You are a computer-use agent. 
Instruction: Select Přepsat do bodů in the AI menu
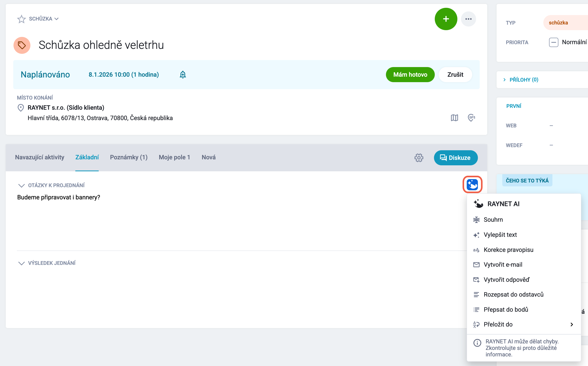pyautogui.click(x=524, y=310)
